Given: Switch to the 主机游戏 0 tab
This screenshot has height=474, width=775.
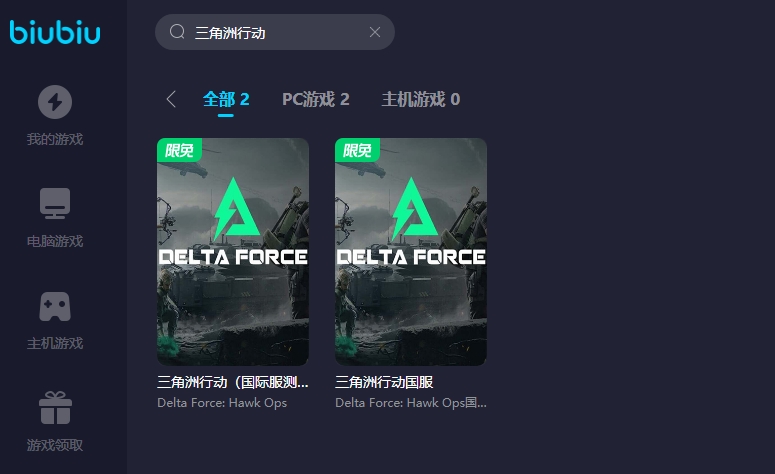Looking at the screenshot, I should click(x=420, y=99).
